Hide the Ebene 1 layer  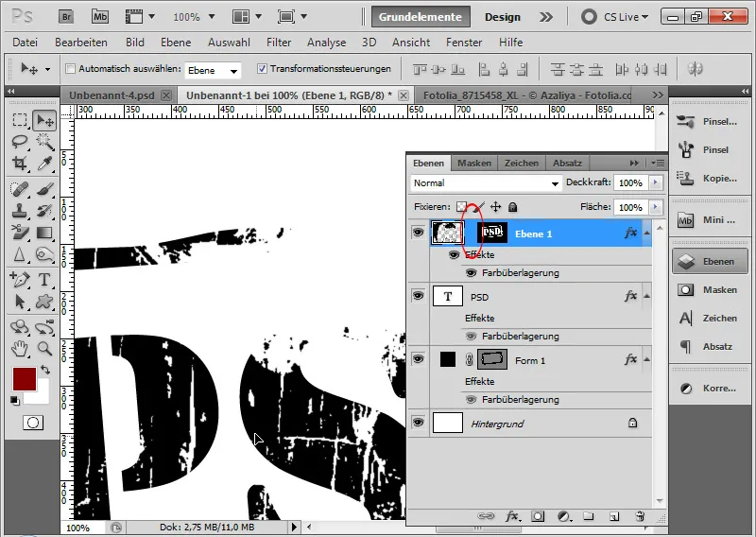click(x=418, y=233)
